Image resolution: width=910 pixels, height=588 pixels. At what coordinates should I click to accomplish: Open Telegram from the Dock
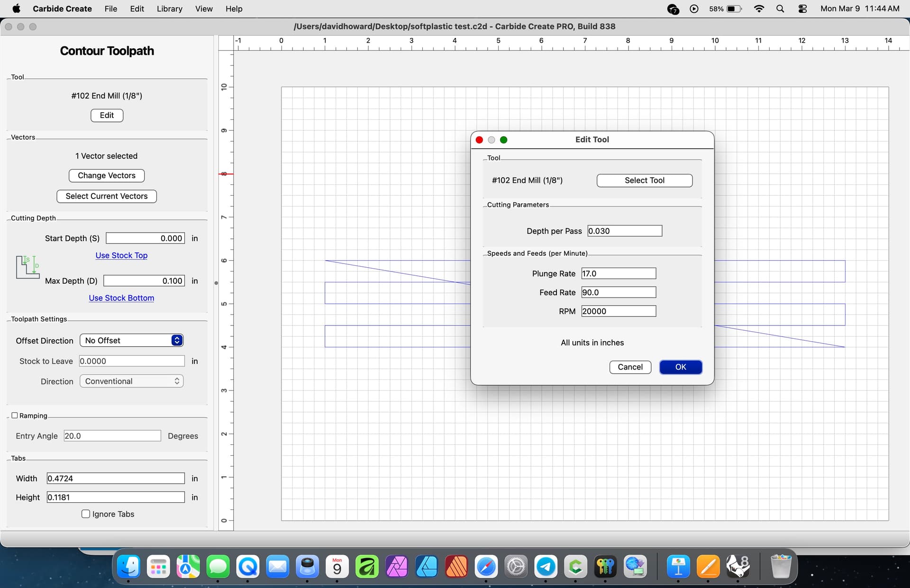point(546,567)
